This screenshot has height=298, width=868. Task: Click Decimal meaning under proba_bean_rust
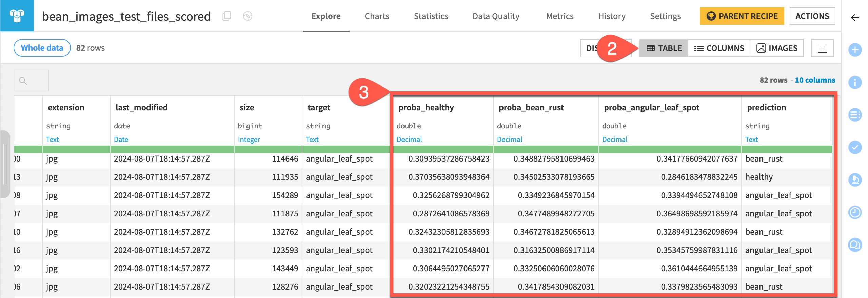[510, 139]
